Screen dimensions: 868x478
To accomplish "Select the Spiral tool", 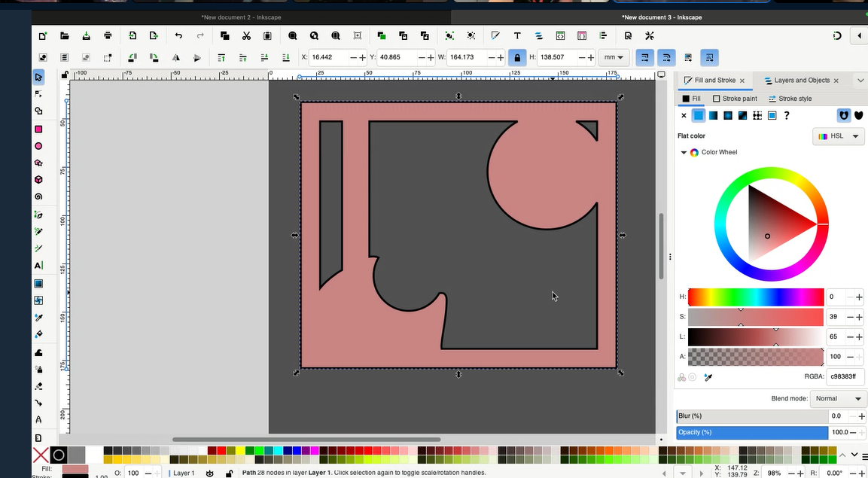I will pyautogui.click(x=38, y=196).
